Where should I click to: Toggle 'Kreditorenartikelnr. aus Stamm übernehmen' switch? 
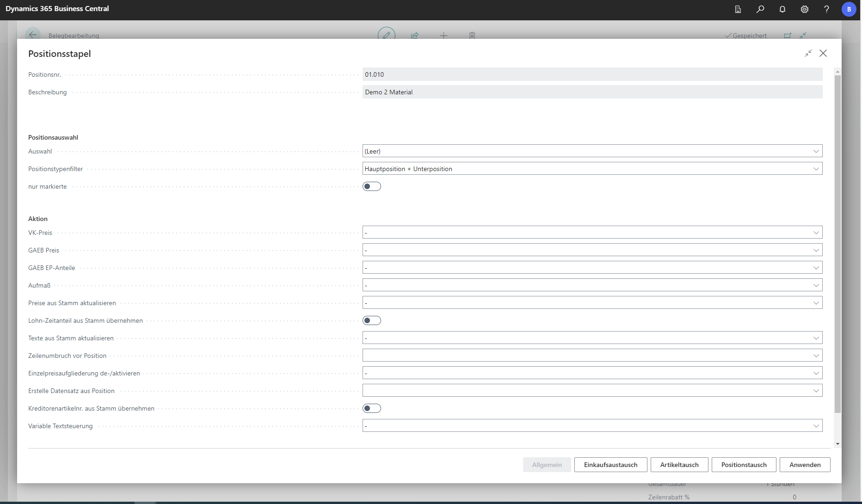[371, 408]
